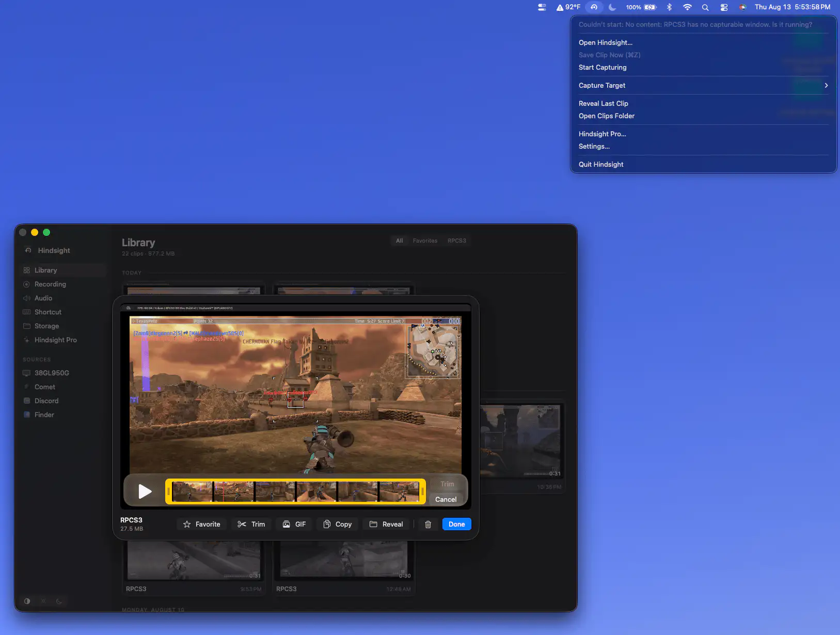Open Spotlight search in menu bar

click(x=705, y=7)
